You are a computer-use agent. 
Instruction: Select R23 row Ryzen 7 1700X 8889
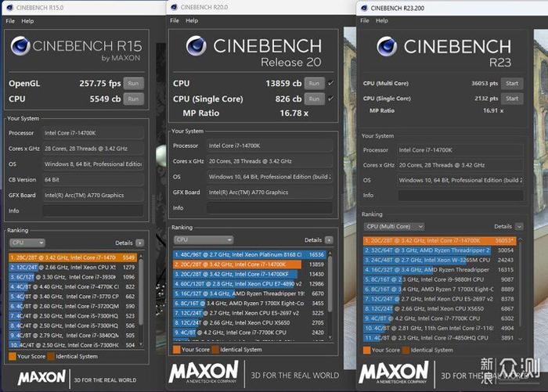click(440, 290)
